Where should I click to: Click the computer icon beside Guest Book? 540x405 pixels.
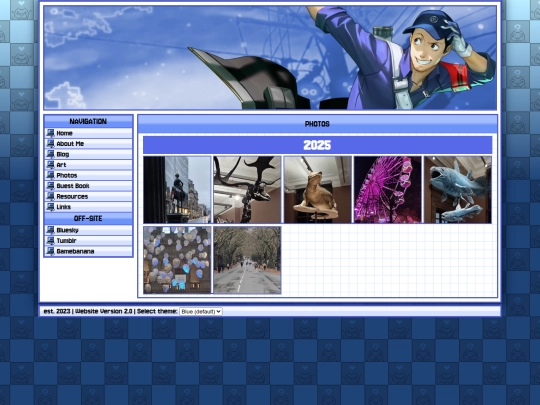click(x=50, y=186)
